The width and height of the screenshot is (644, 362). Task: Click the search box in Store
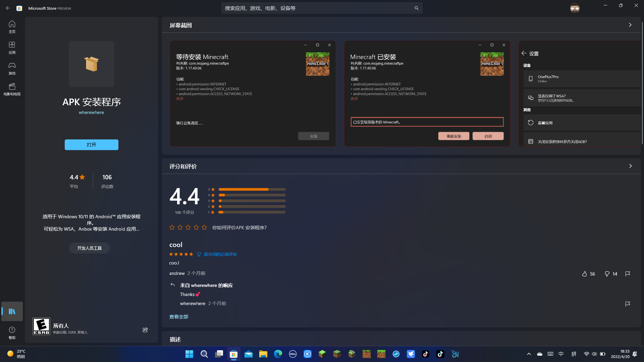point(322,8)
